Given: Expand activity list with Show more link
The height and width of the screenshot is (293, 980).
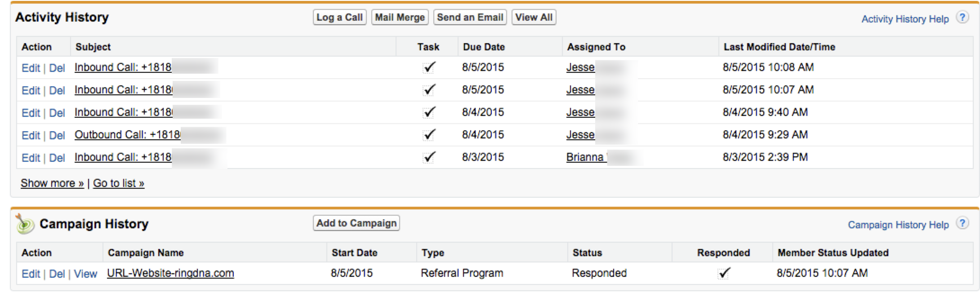Looking at the screenshot, I should tap(52, 183).
